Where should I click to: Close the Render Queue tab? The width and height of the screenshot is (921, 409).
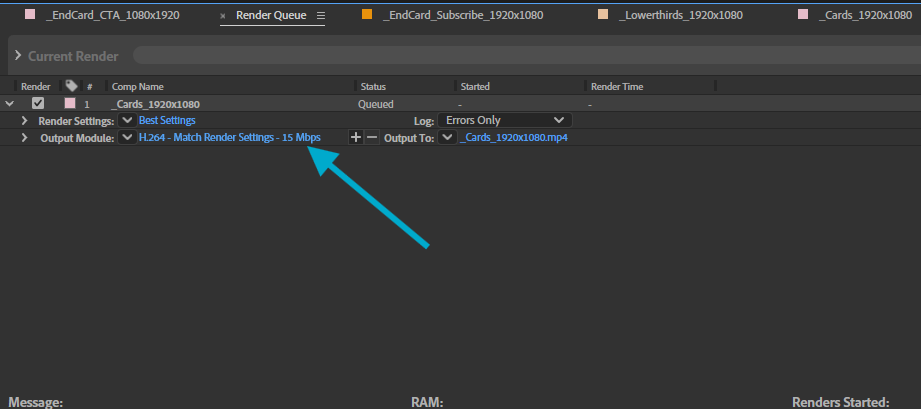(223, 16)
